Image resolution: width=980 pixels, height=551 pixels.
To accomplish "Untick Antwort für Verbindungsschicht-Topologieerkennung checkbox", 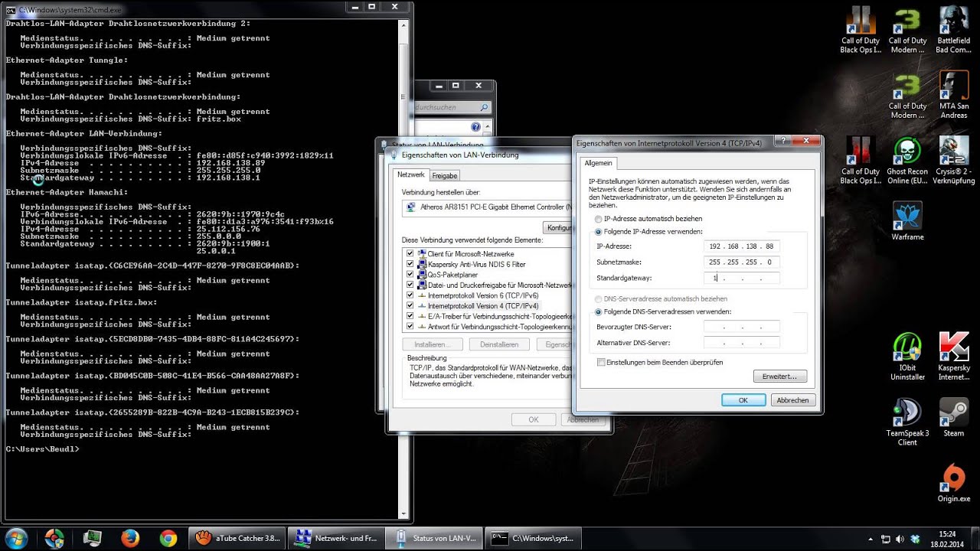I will pyautogui.click(x=410, y=326).
